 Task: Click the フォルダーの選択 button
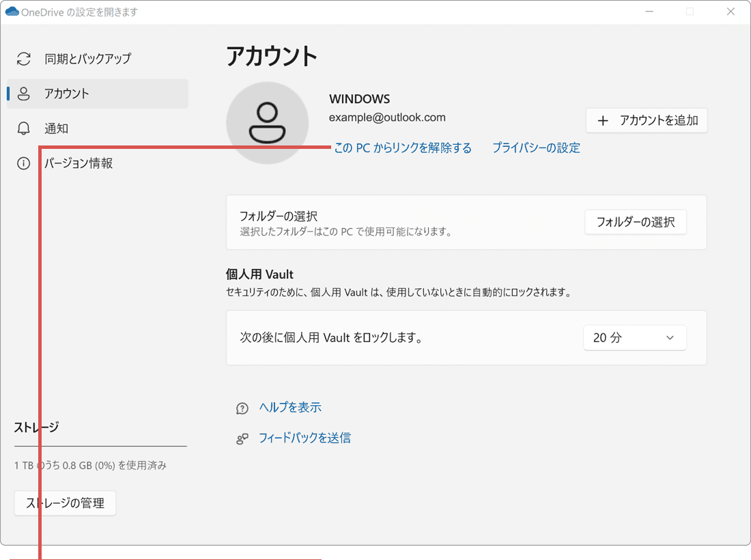636,222
